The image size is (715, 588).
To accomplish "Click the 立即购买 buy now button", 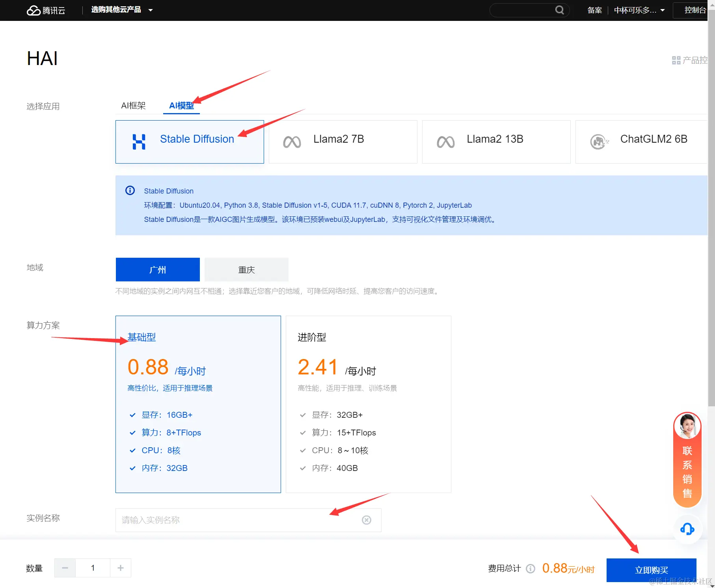I will tap(651, 570).
